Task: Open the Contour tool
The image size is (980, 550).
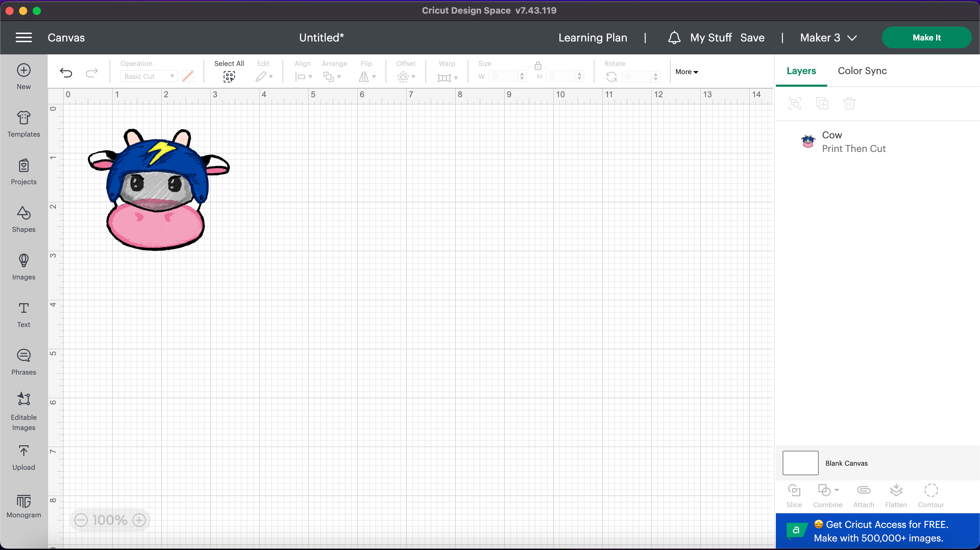Action: click(931, 495)
